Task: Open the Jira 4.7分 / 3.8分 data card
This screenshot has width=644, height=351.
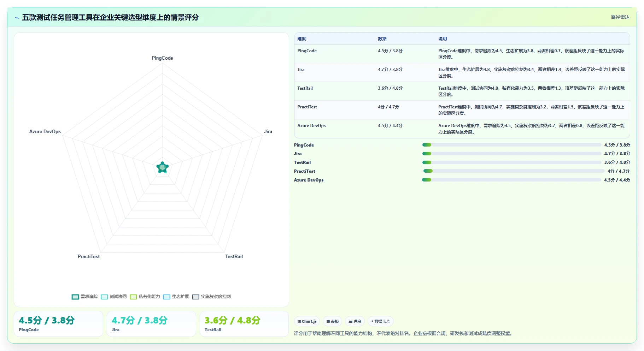Action: [151, 324]
